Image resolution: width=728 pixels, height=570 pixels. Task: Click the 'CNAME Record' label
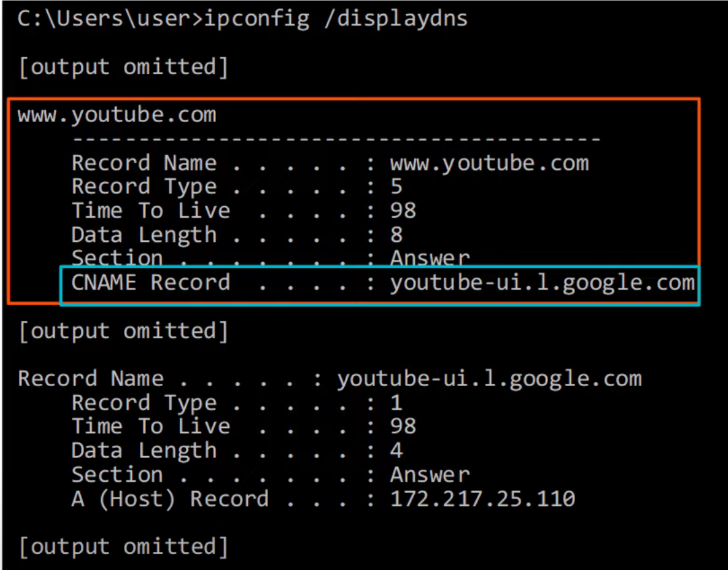(150, 282)
